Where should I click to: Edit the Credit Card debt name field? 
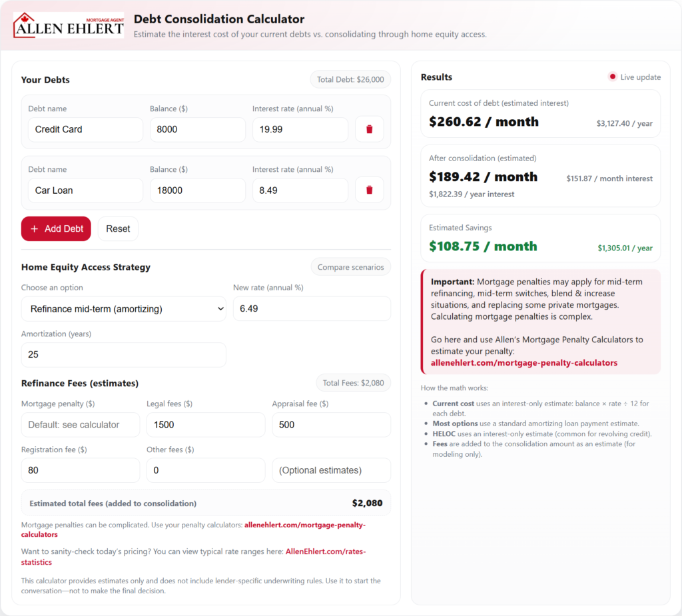85,129
